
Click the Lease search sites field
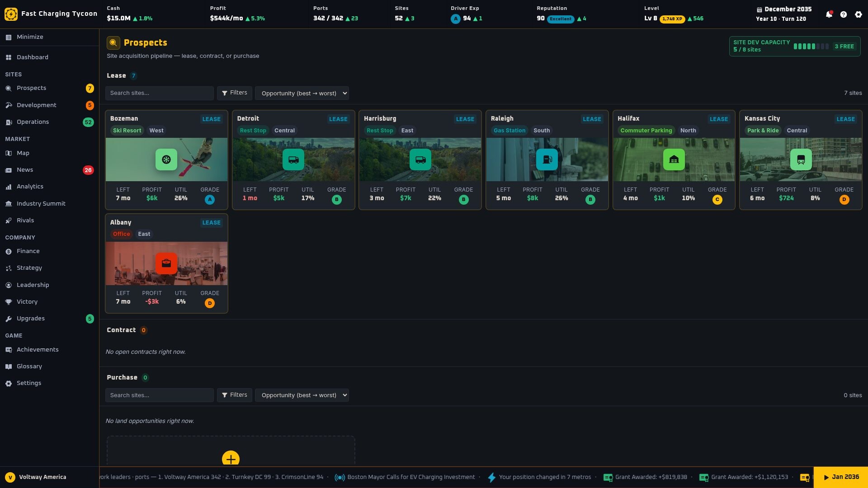pos(160,93)
